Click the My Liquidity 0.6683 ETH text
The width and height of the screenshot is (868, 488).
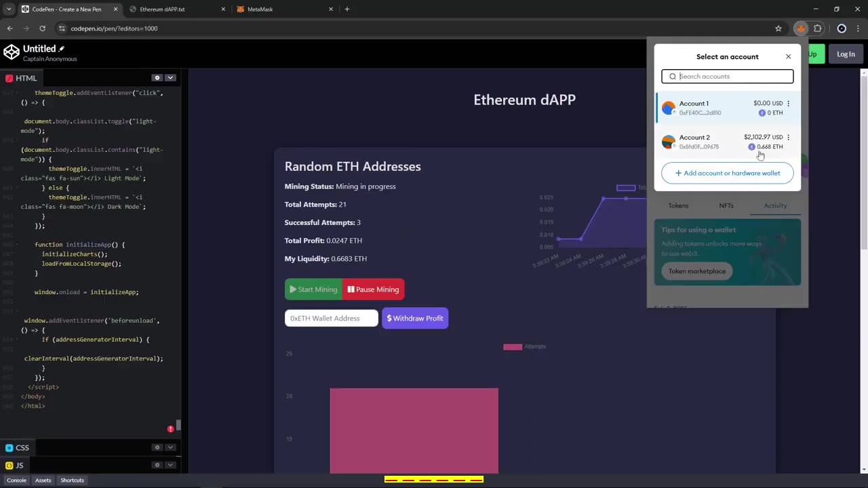pos(326,259)
